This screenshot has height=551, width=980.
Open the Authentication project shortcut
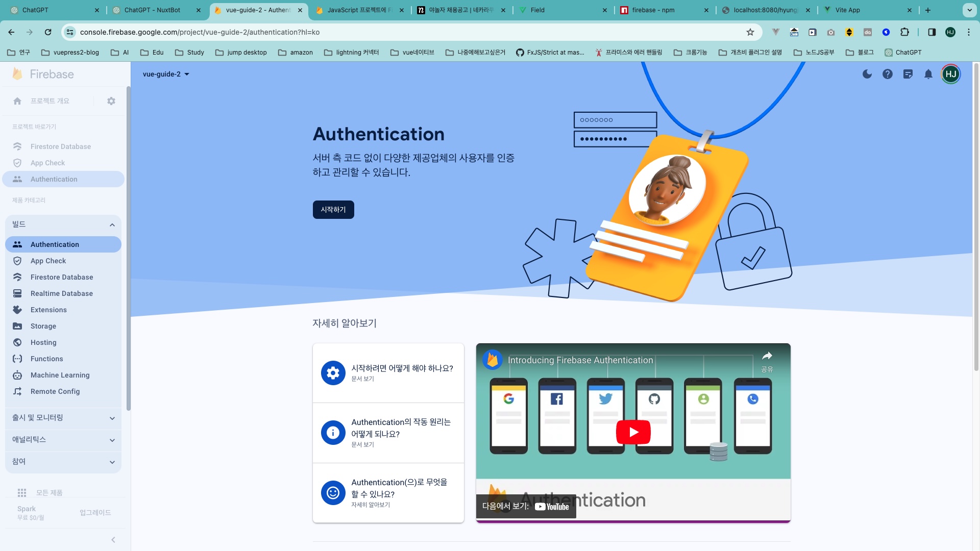(x=63, y=179)
